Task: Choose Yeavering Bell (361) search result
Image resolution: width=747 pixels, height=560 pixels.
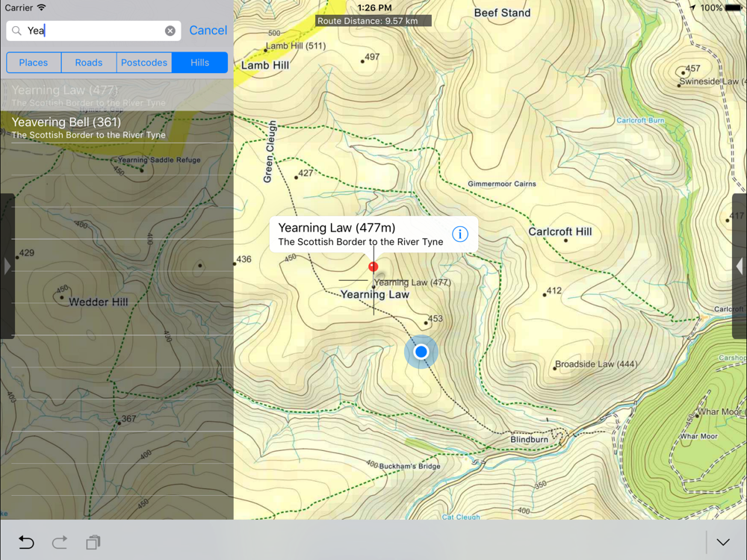Action: click(x=117, y=127)
